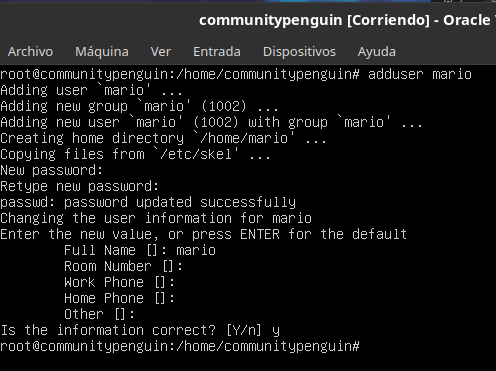Open the Dispositivos menu
496x371 pixels.
299,52
